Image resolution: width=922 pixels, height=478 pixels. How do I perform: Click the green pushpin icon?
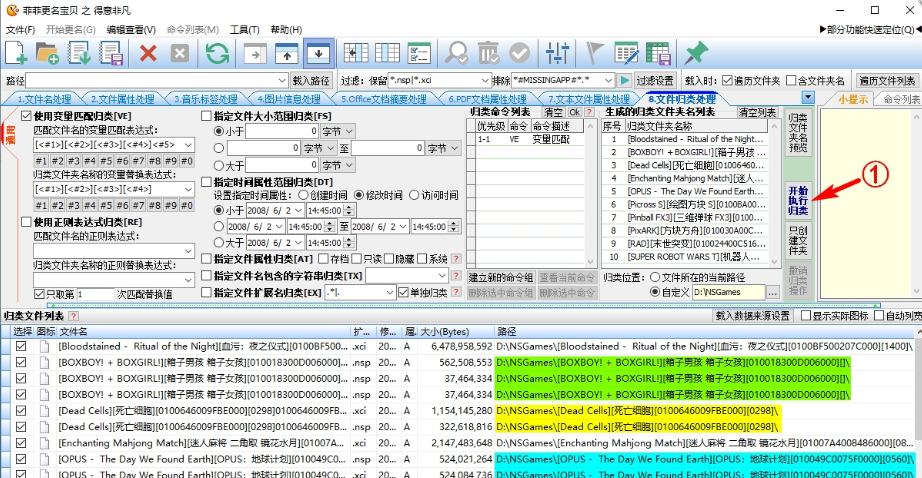696,54
